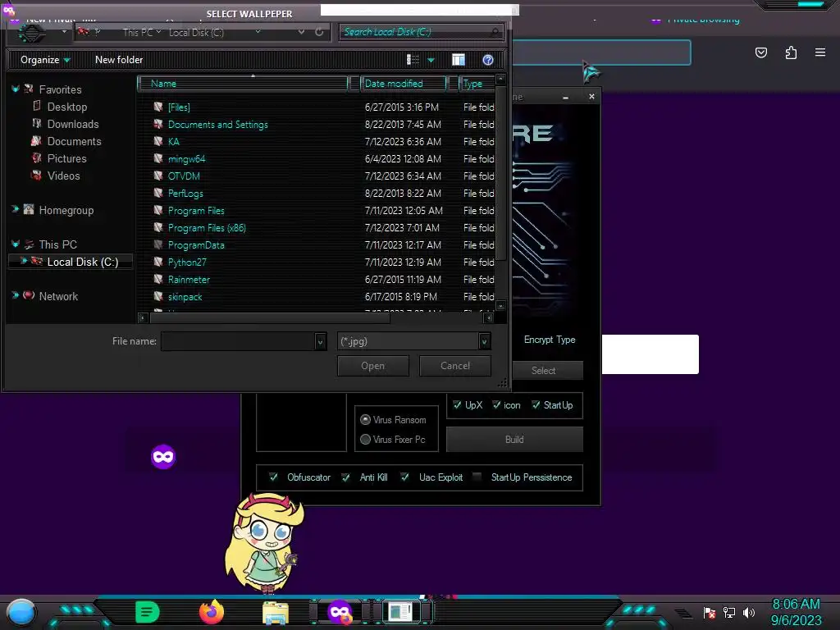Focus the Search Local Disk (C:) field
This screenshot has width=840, height=630.
(421, 32)
